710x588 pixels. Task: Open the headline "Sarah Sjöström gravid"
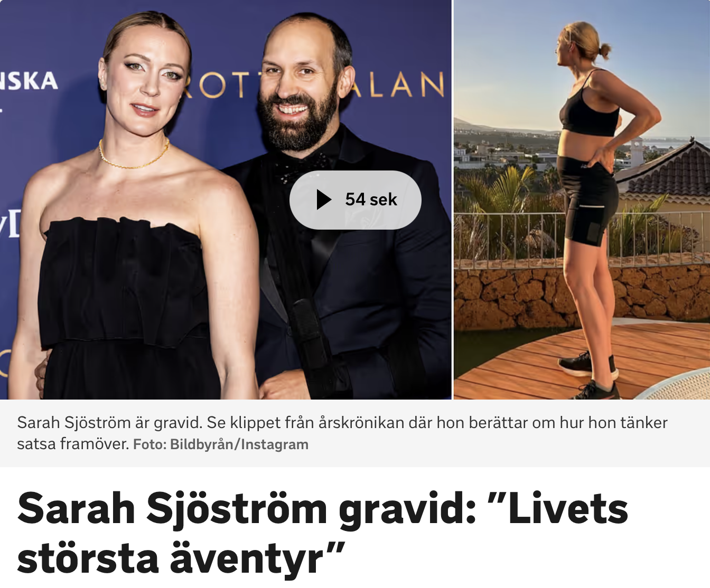click(247, 509)
